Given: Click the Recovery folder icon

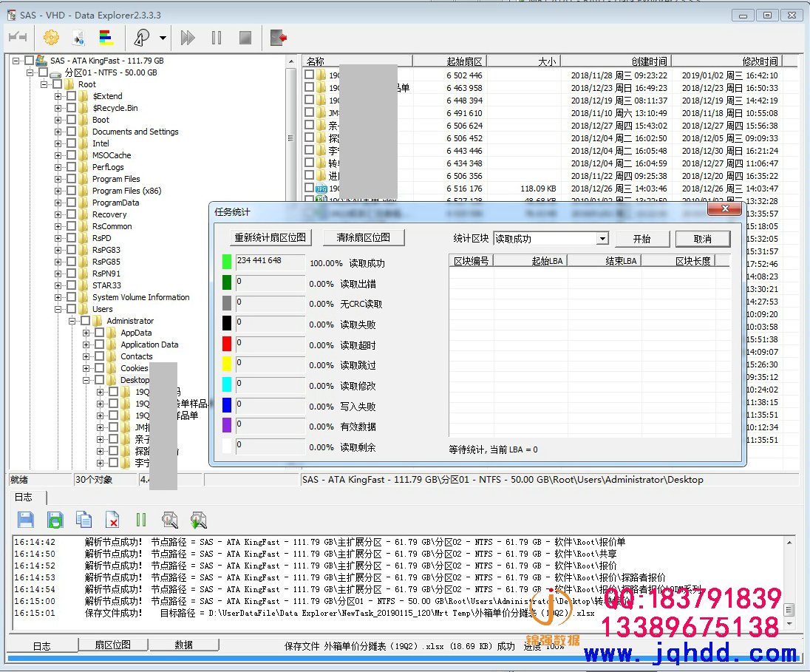Looking at the screenshot, I should 84,214.
